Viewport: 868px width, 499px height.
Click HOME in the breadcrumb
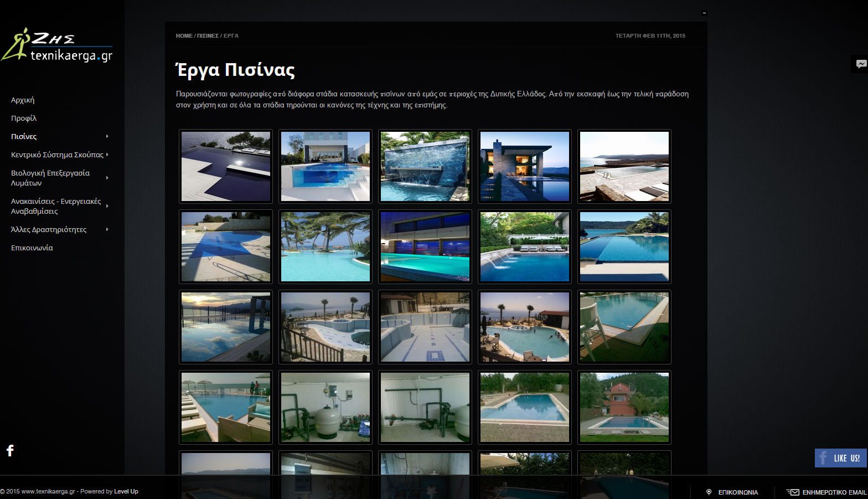click(184, 36)
